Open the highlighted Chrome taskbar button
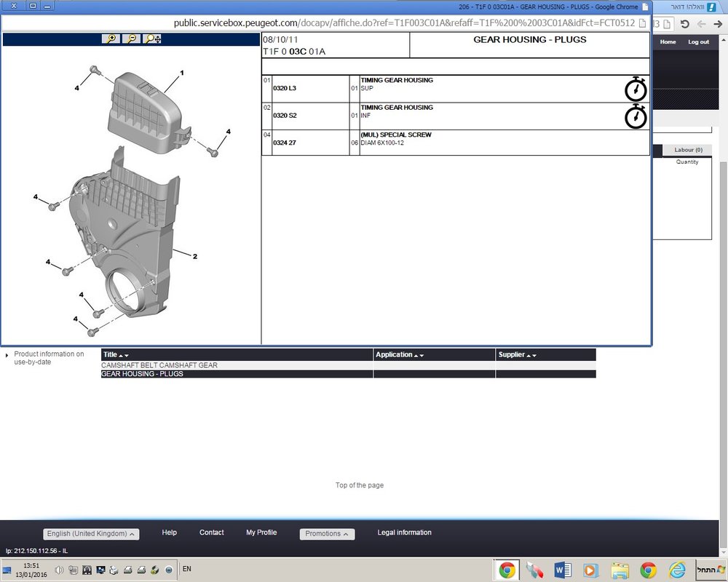This screenshot has height=582, width=728. point(507,570)
